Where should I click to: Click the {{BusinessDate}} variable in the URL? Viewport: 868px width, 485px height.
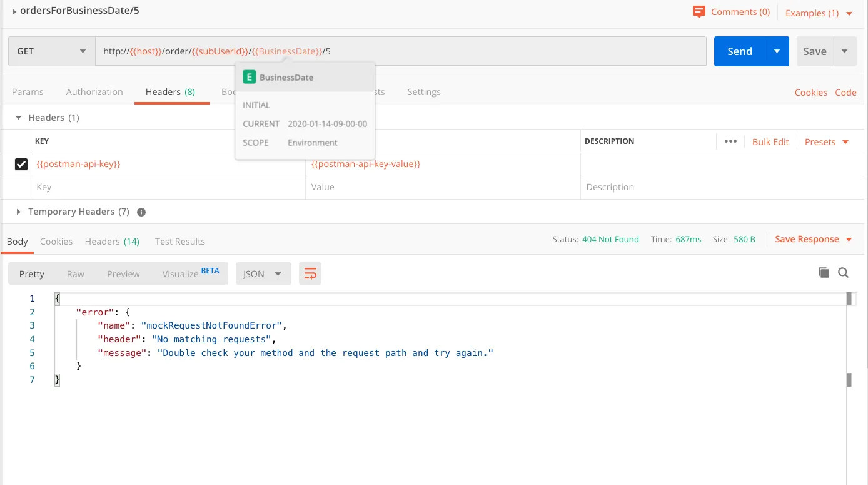click(288, 51)
